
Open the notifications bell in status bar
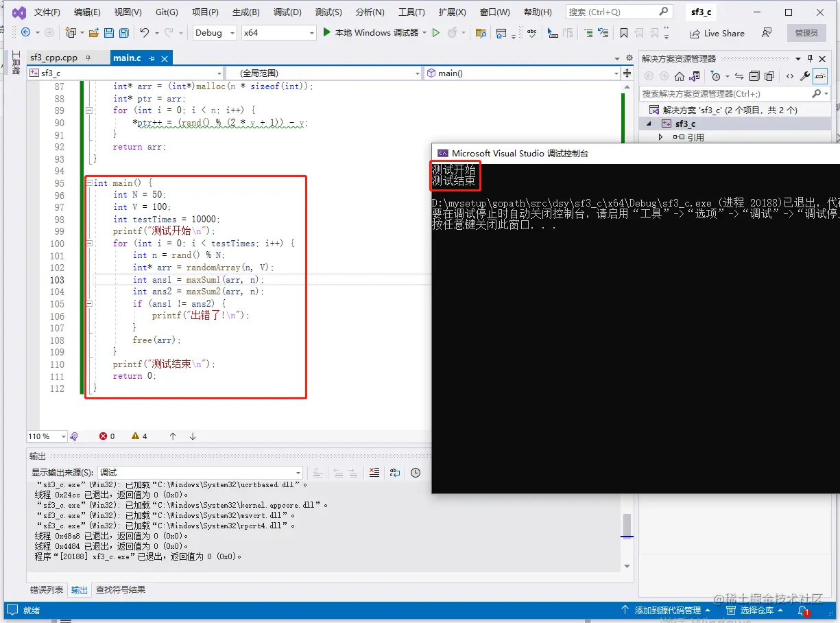coord(803,610)
